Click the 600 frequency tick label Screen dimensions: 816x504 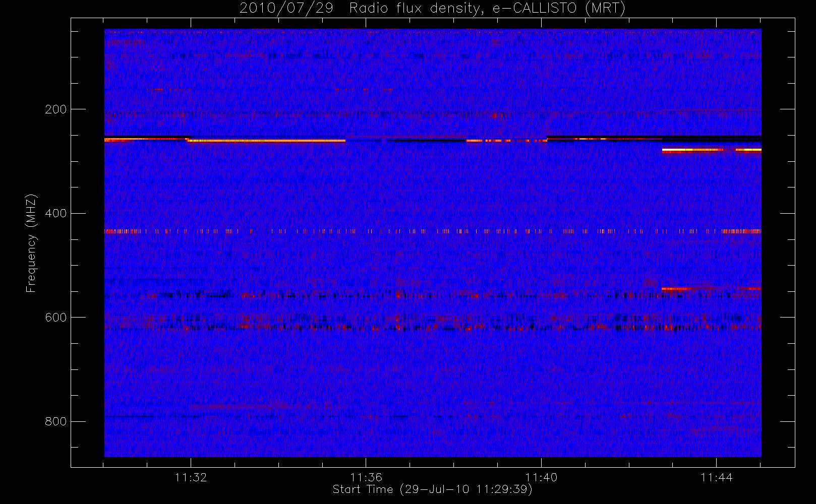coord(55,318)
